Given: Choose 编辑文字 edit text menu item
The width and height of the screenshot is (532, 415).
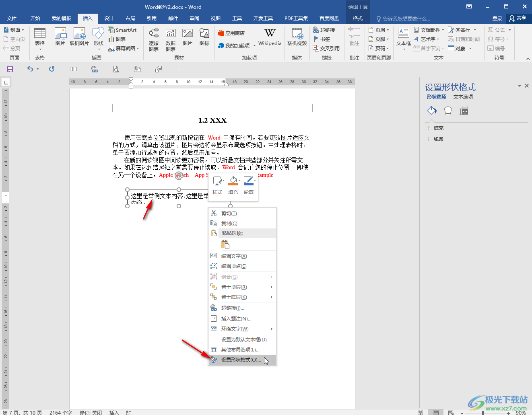Looking at the screenshot, I should (243, 256).
